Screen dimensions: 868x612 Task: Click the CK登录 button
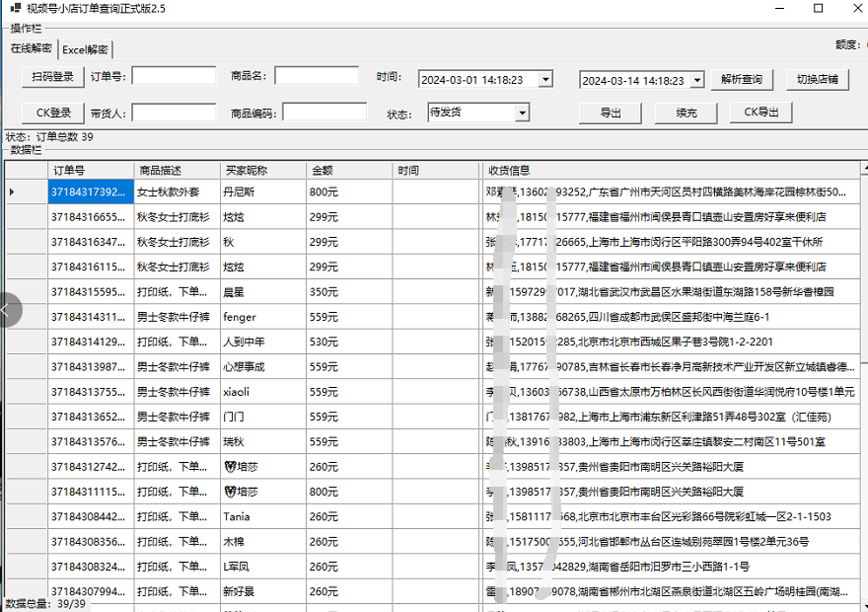[53, 113]
